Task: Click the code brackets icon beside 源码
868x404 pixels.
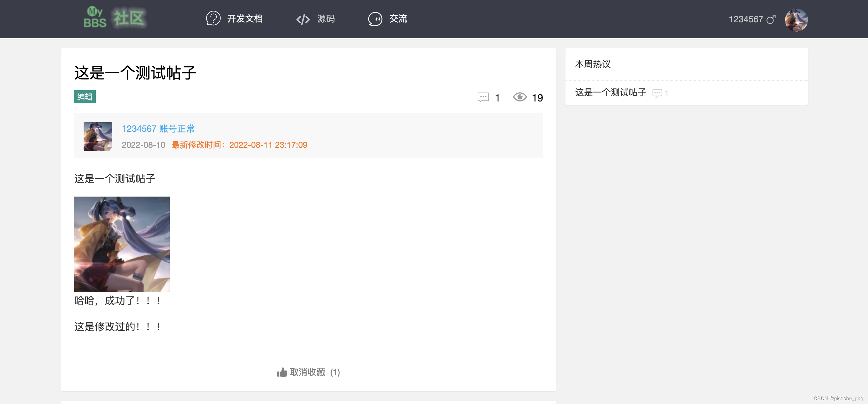Action: coord(303,19)
